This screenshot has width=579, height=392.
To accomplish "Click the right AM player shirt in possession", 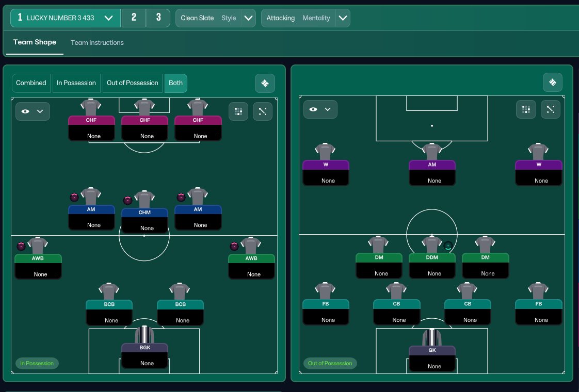I will click(x=198, y=196).
